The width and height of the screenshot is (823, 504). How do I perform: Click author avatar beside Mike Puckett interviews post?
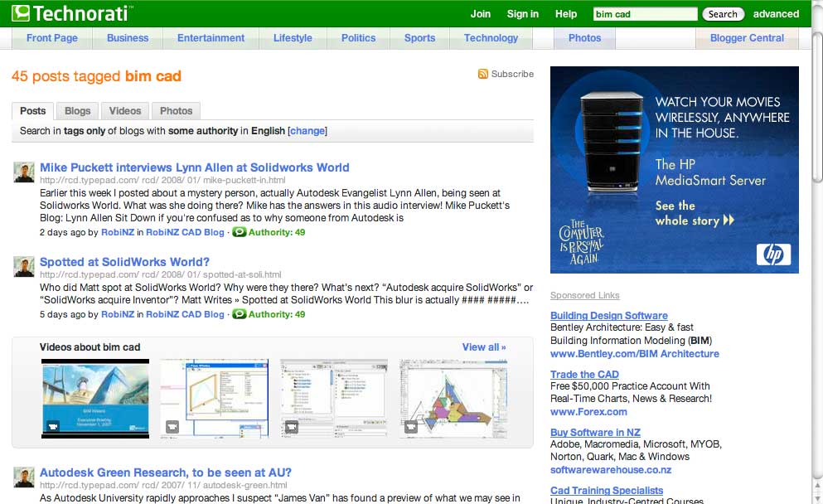pyautogui.click(x=23, y=172)
